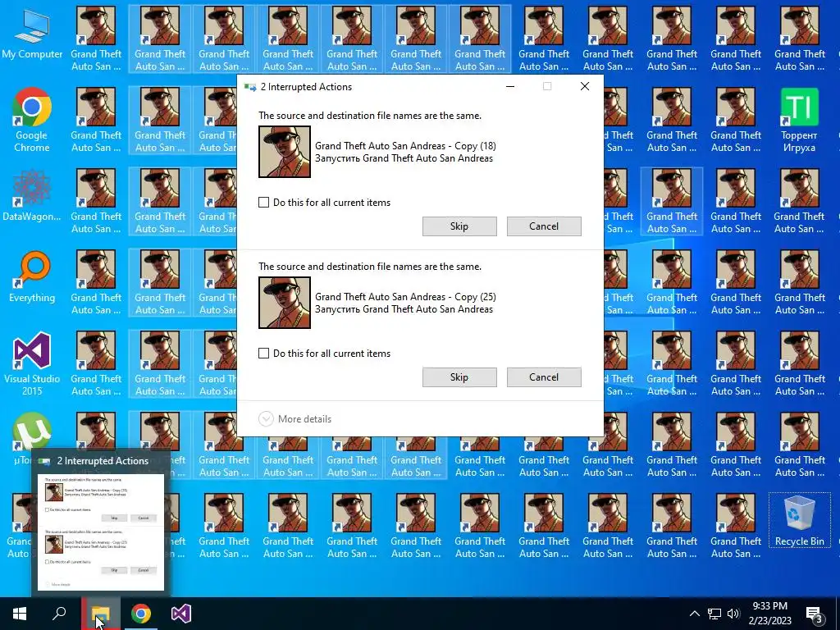Select the GTA shortcut directly above Торрент Игруха

click(799, 39)
